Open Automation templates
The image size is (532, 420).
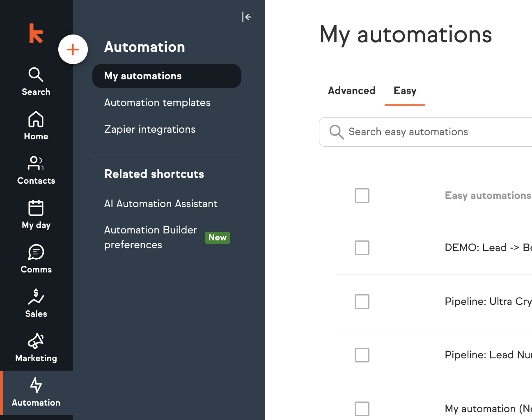click(157, 103)
